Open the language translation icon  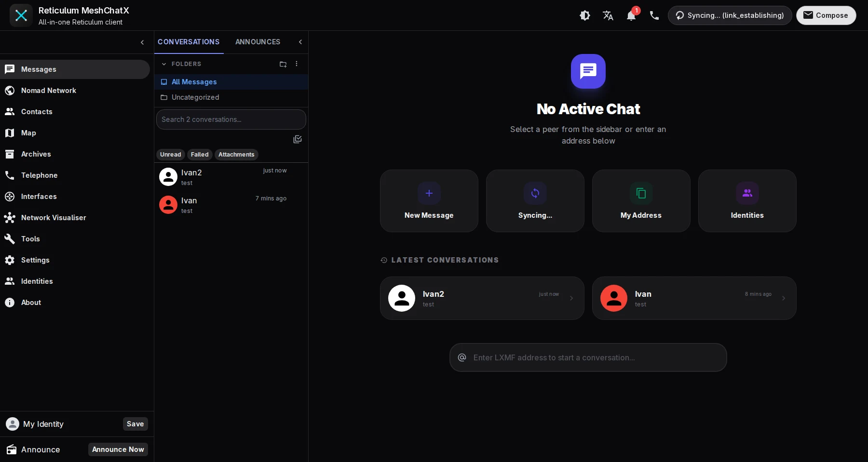(x=608, y=15)
